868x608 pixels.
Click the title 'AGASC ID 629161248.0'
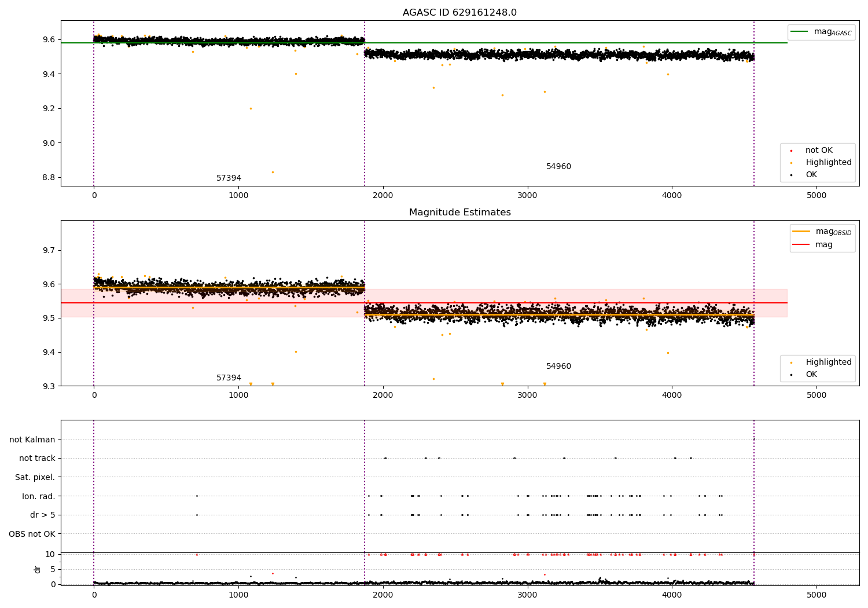(x=459, y=12)
